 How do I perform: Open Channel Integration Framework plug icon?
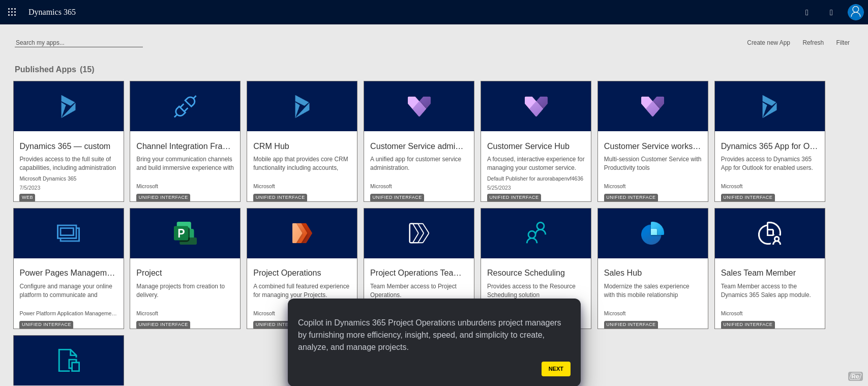(x=185, y=106)
